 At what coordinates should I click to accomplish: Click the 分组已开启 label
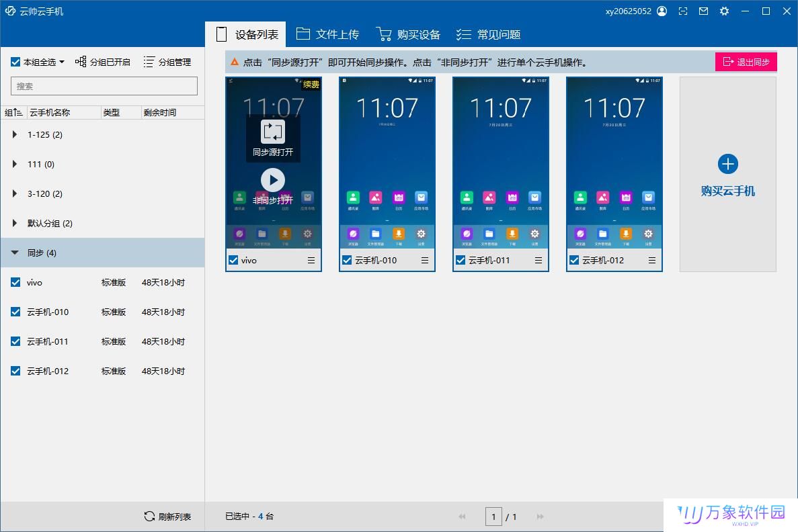coord(110,62)
